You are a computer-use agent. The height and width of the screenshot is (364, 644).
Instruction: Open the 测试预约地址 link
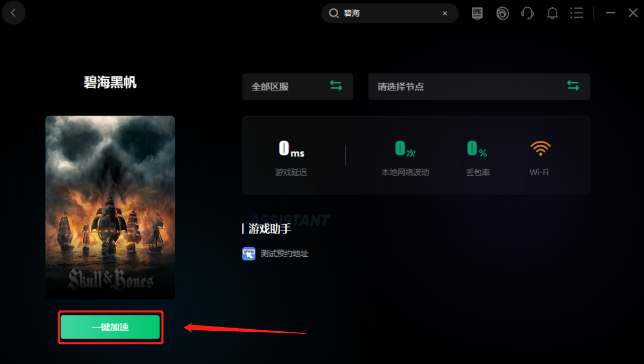pyautogui.click(x=284, y=254)
